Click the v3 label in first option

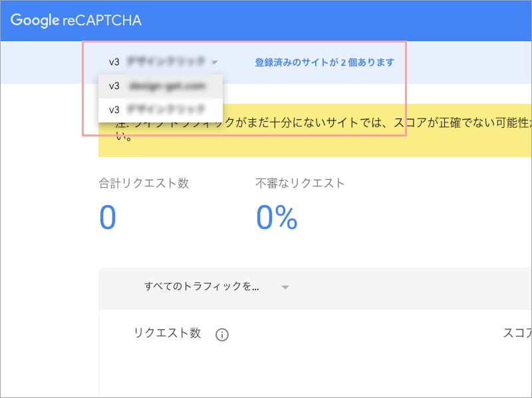pos(114,86)
